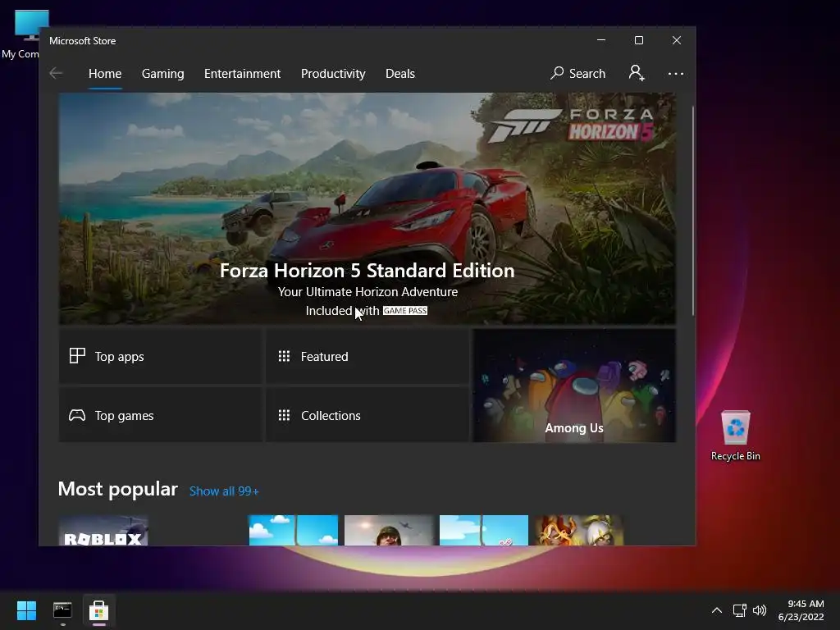Click the back arrow in Microsoft Store
Viewport: 840px width, 630px height.
56,73
